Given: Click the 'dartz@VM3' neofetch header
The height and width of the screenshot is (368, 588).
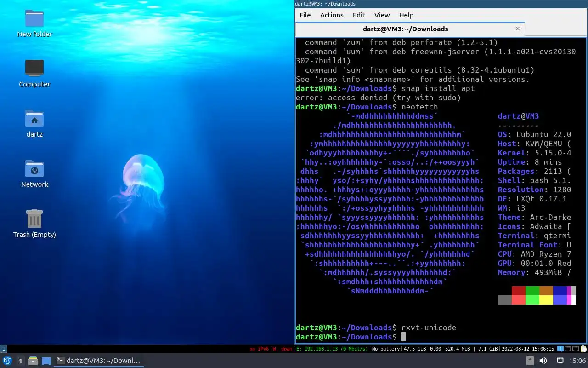Looking at the screenshot, I should pos(519,116).
